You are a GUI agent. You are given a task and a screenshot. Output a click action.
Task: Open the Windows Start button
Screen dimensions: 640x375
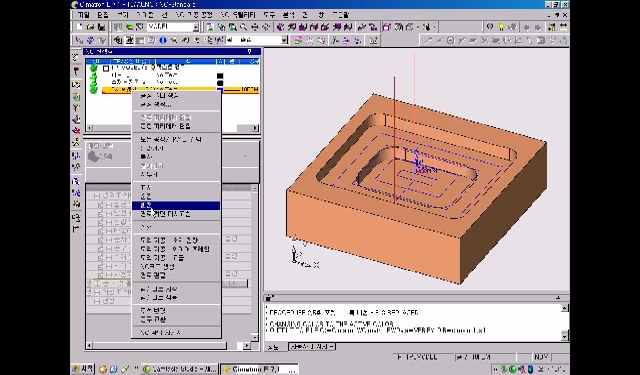pyautogui.click(x=82, y=369)
